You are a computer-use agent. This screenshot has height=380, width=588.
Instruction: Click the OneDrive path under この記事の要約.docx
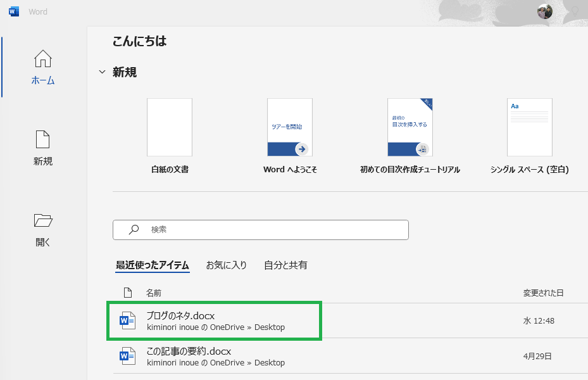pos(216,363)
